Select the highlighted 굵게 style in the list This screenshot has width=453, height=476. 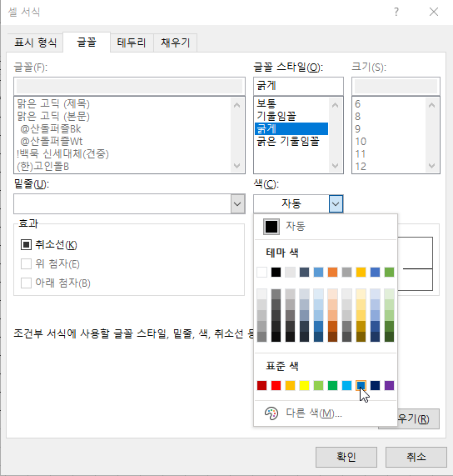pyautogui.click(x=291, y=128)
